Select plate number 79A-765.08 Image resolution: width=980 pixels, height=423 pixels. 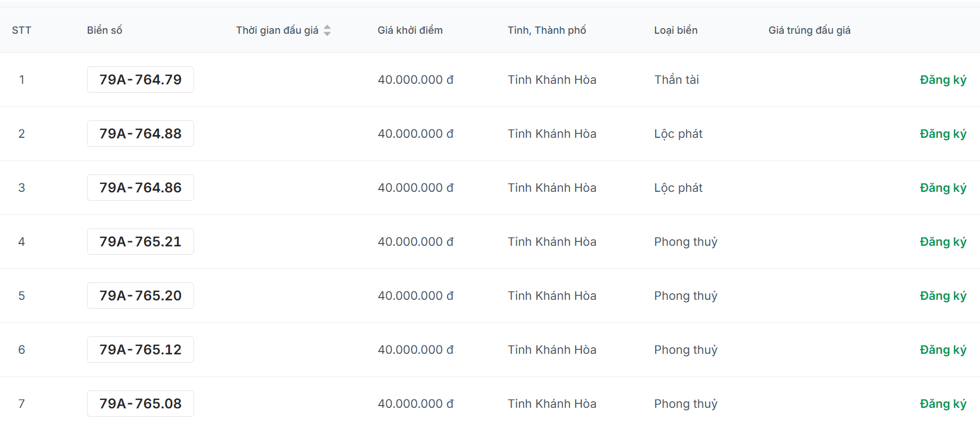(141, 403)
